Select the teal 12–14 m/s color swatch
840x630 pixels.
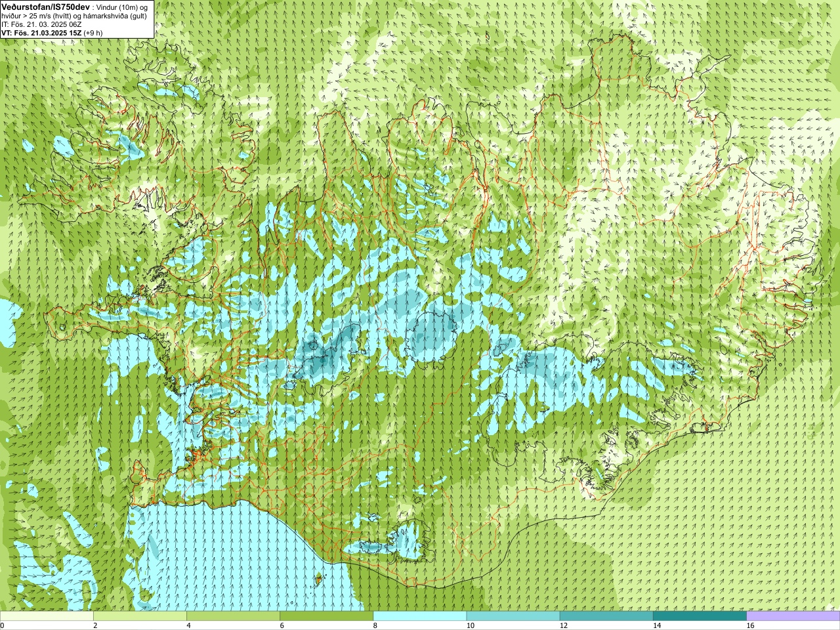click(x=606, y=616)
